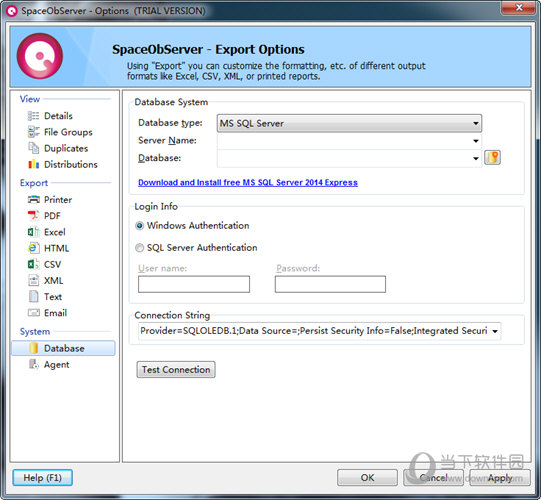Open the Printer export options

point(58,200)
